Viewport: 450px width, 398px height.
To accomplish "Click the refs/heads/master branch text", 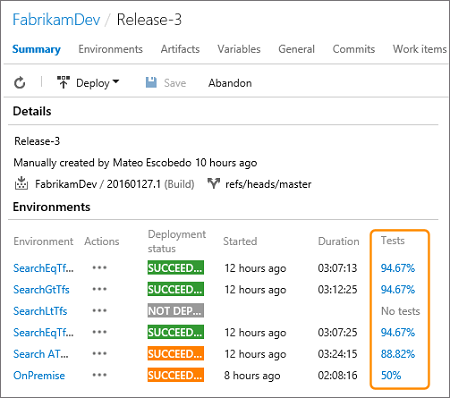I will [x=268, y=184].
